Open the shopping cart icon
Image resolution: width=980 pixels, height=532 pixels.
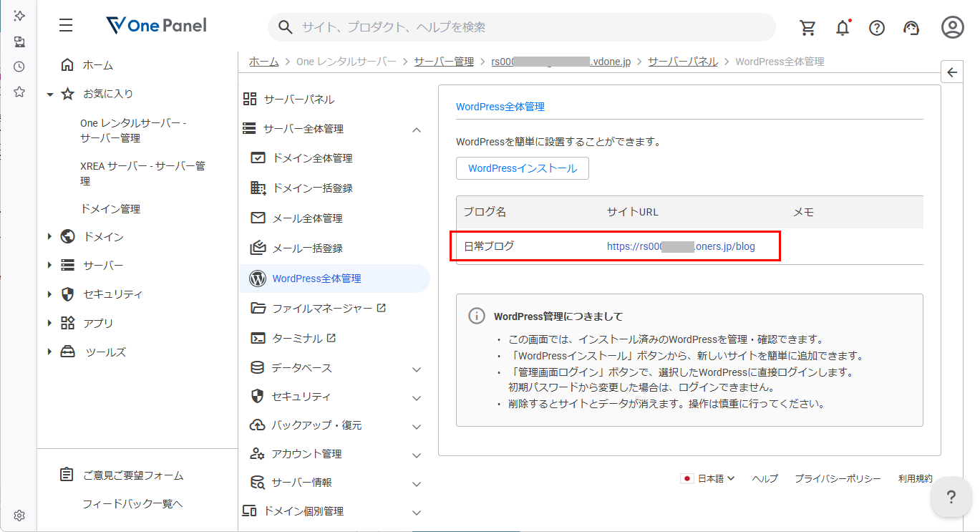click(807, 27)
